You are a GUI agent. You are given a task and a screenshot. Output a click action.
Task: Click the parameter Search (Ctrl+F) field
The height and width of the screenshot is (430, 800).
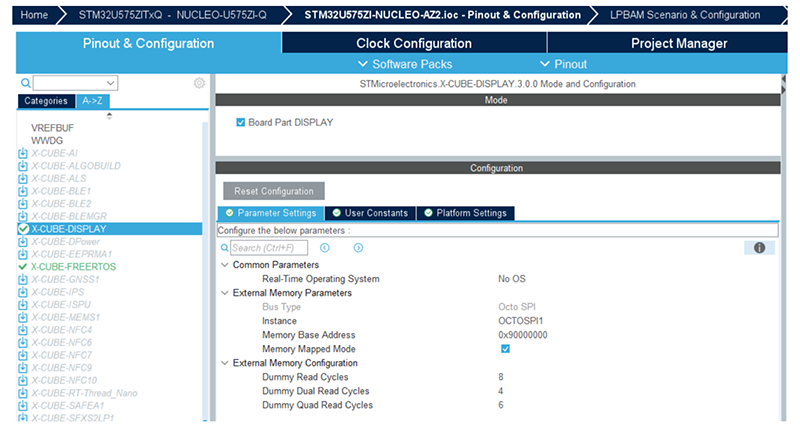tap(269, 248)
